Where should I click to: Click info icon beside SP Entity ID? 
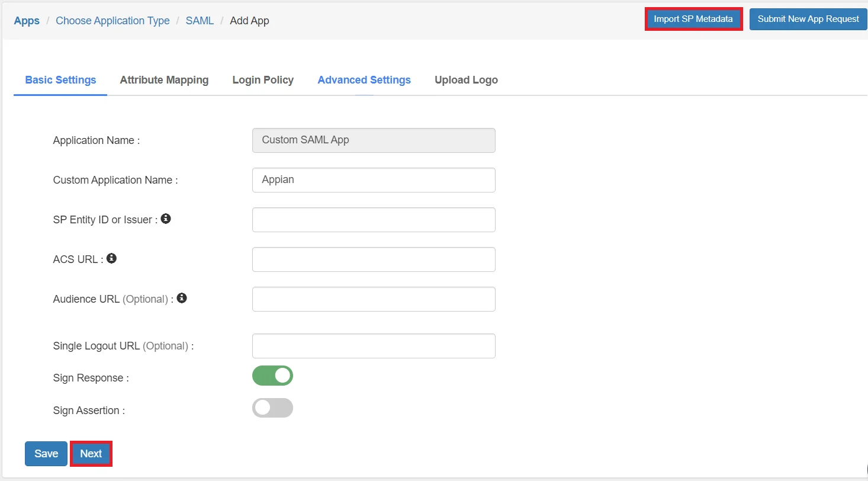166,219
